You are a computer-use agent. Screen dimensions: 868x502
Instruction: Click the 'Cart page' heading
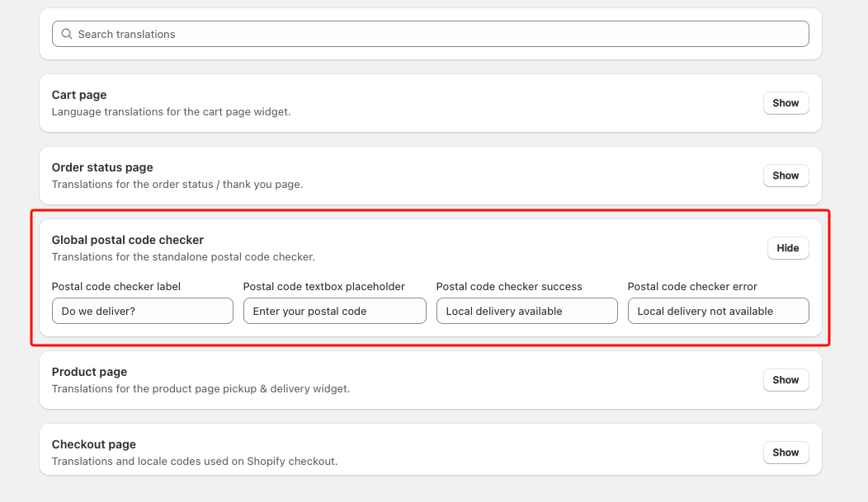79,95
